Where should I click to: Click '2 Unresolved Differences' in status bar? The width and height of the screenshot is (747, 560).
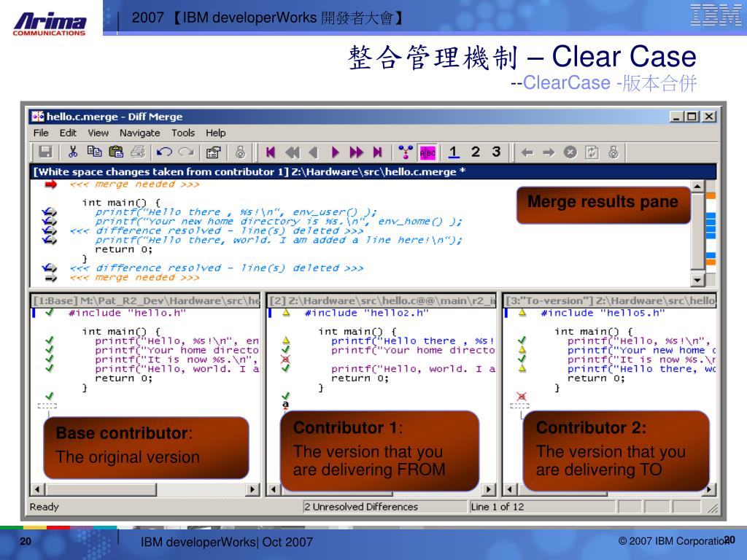coord(360,507)
